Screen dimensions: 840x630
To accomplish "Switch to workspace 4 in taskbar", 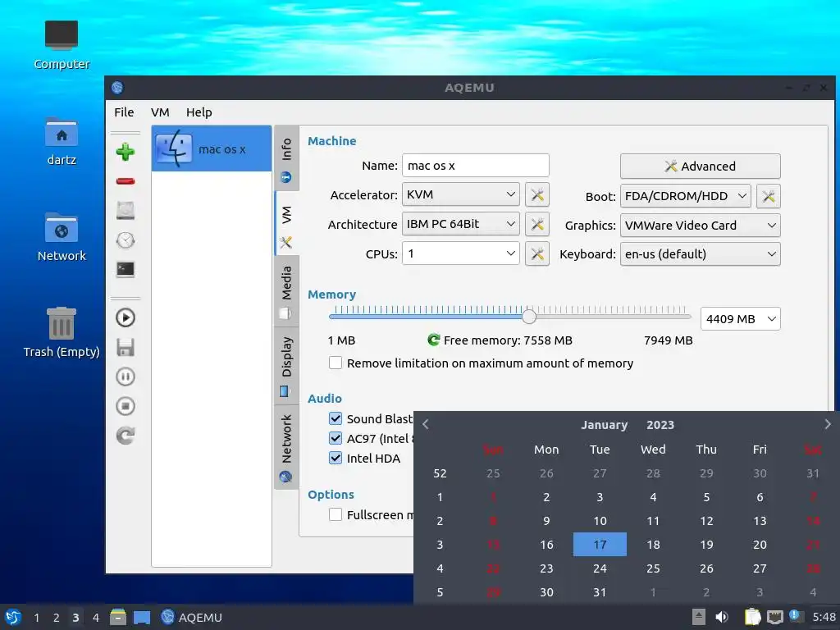I will point(95,617).
